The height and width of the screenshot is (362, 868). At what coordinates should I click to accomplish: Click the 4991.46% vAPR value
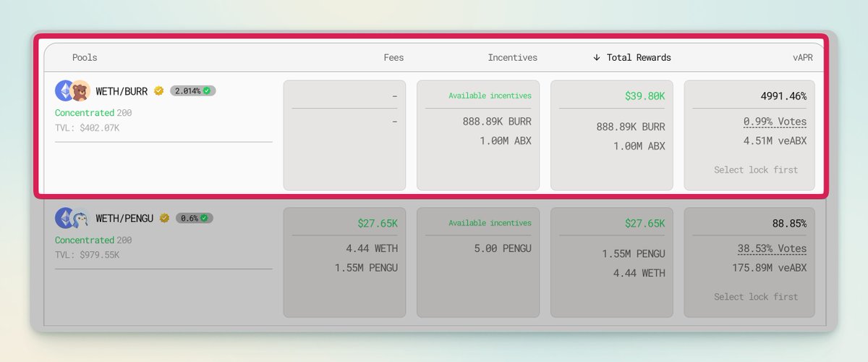(783, 96)
